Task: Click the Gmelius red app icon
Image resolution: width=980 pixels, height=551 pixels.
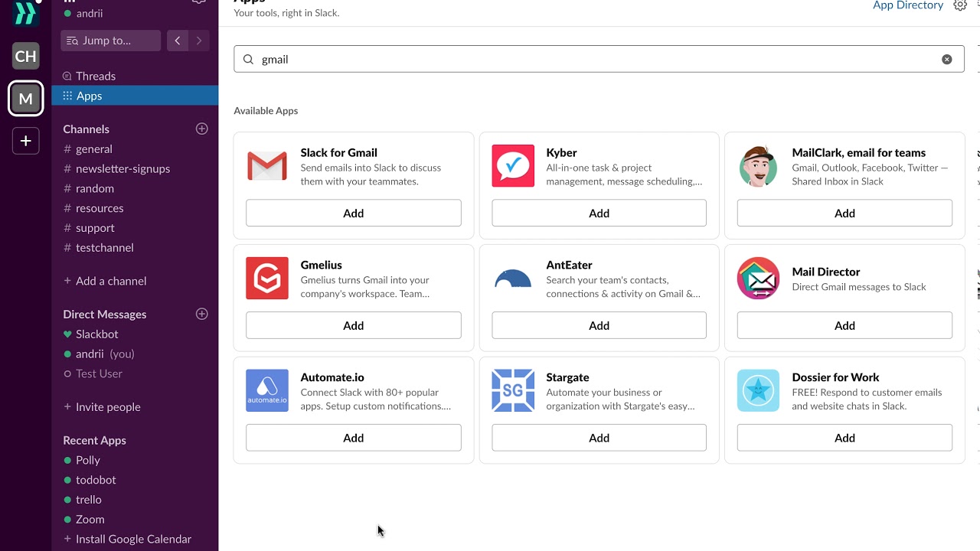Action: pos(267,279)
